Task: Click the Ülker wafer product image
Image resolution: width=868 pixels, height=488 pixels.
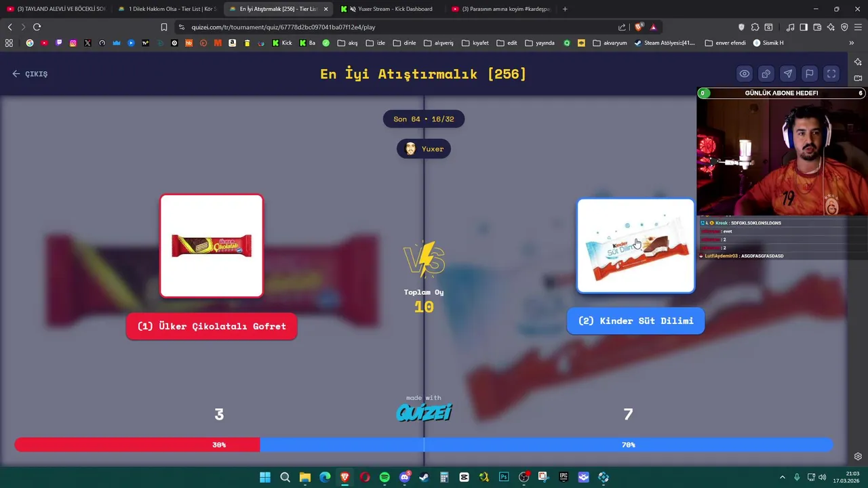Action: pos(212,246)
